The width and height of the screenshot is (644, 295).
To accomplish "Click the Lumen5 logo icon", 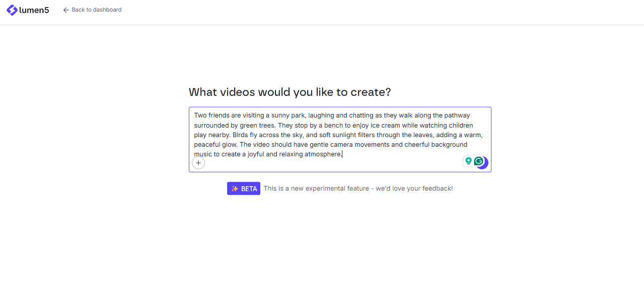I will [12, 10].
